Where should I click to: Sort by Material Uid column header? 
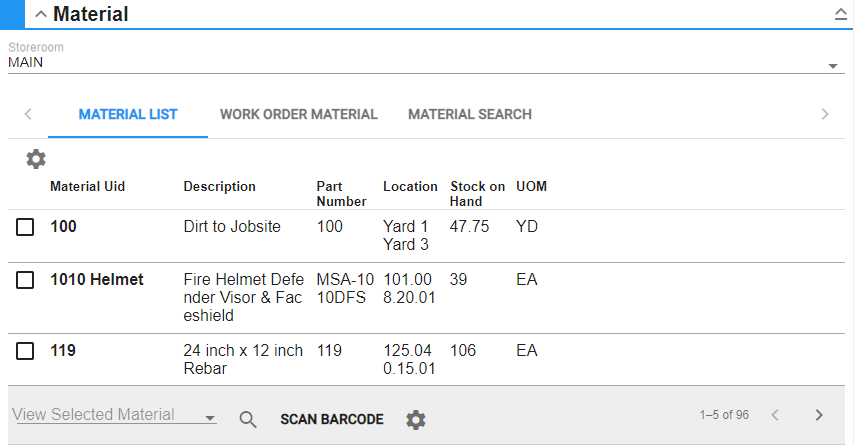click(87, 187)
